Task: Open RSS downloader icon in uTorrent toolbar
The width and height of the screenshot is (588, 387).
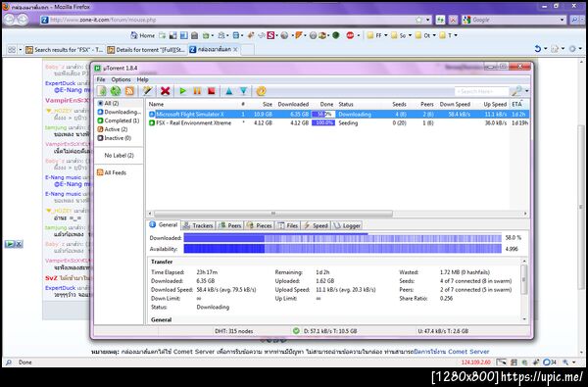Action: pos(129,91)
